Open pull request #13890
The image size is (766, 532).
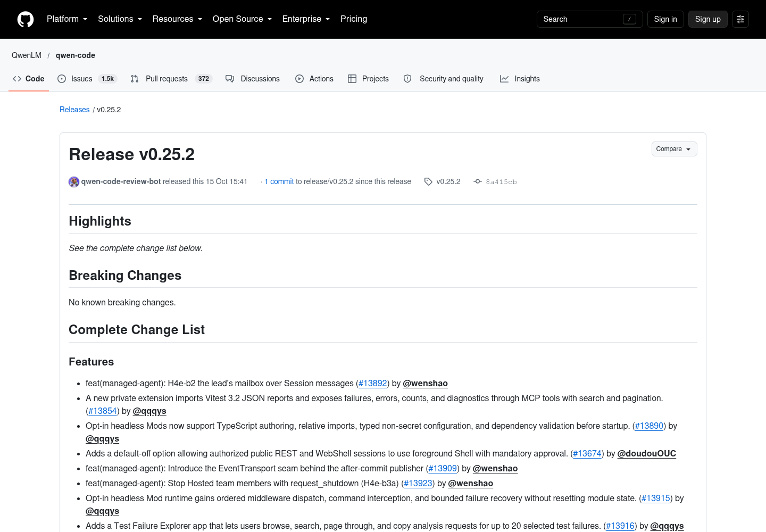point(649,426)
